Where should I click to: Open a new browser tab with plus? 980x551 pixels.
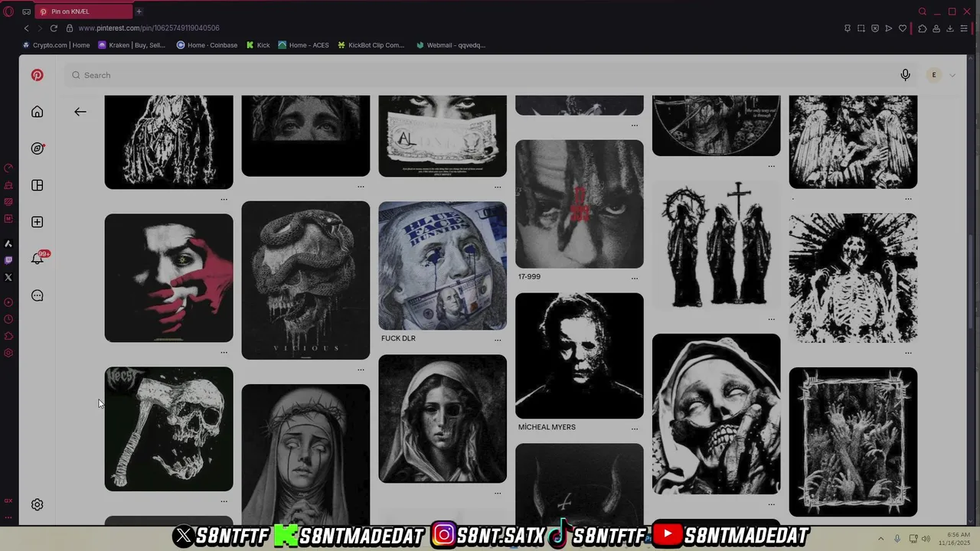tap(139, 11)
